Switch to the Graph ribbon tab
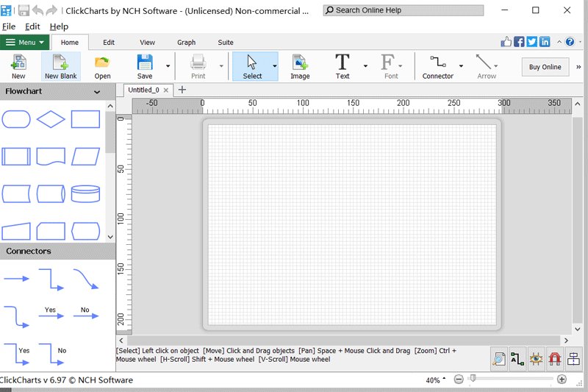Image resolution: width=588 pixels, height=392 pixels. [x=187, y=43]
